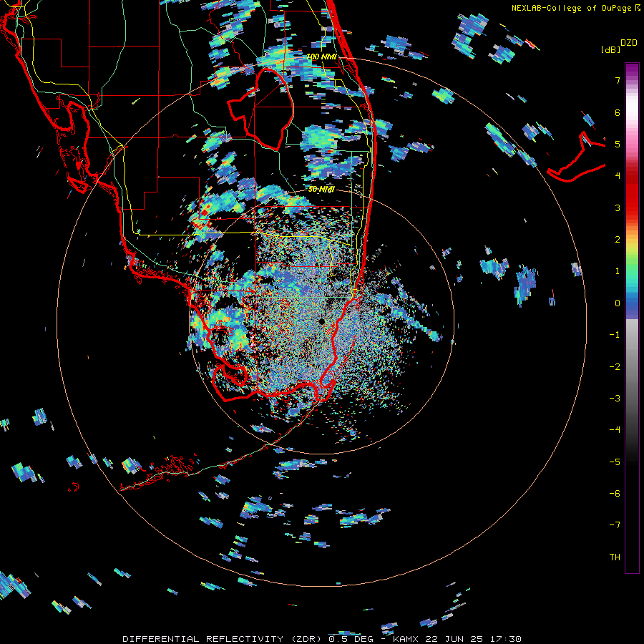Click the [dB] unit label
Image resolution: width=644 pixels, height=644 pixels.
tap(610, 49)
